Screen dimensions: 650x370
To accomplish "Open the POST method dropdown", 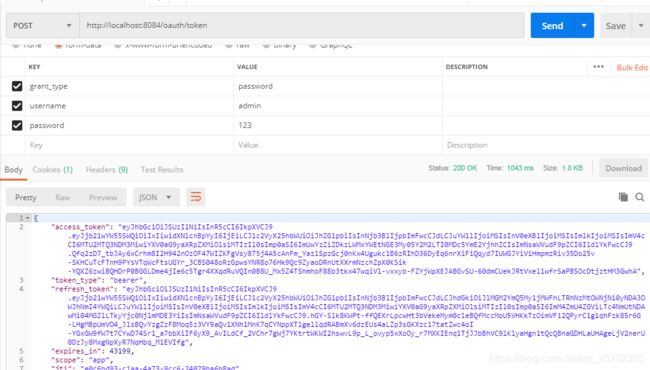I will tap(42, 26).
